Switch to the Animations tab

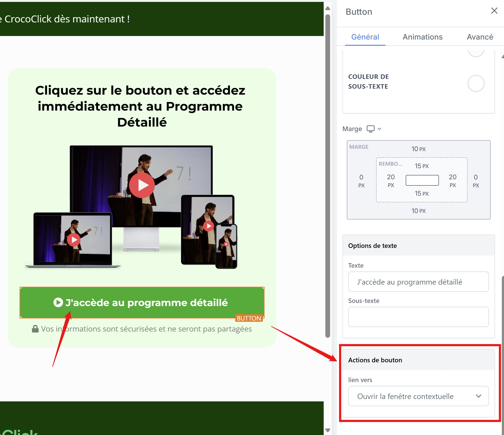[x=422, y=37]
